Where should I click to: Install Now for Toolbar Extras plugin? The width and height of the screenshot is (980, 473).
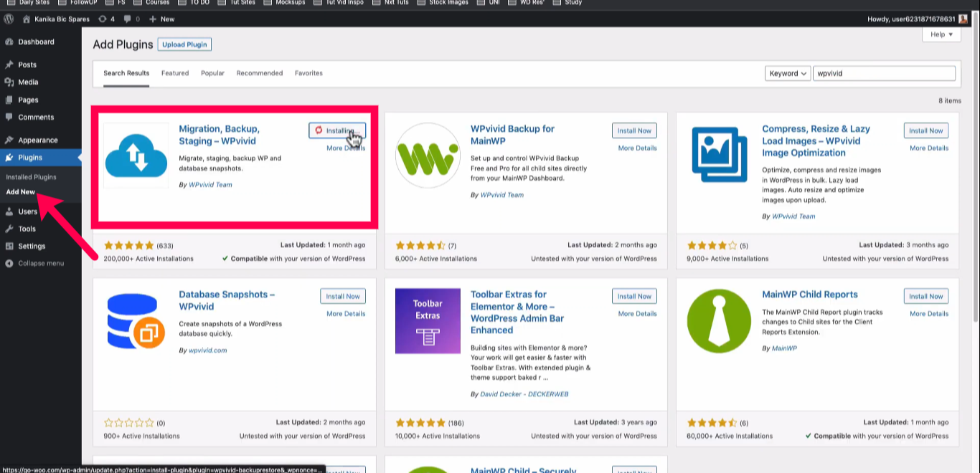[x=634, y=296]
